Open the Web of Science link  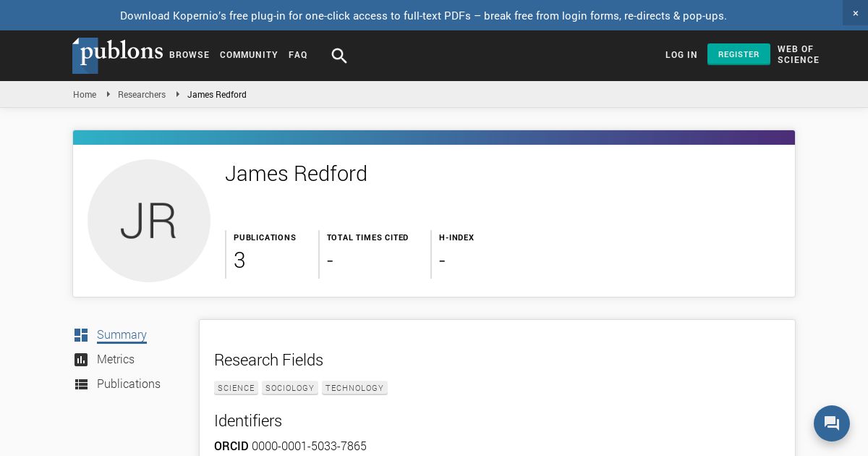click(798, 55)
